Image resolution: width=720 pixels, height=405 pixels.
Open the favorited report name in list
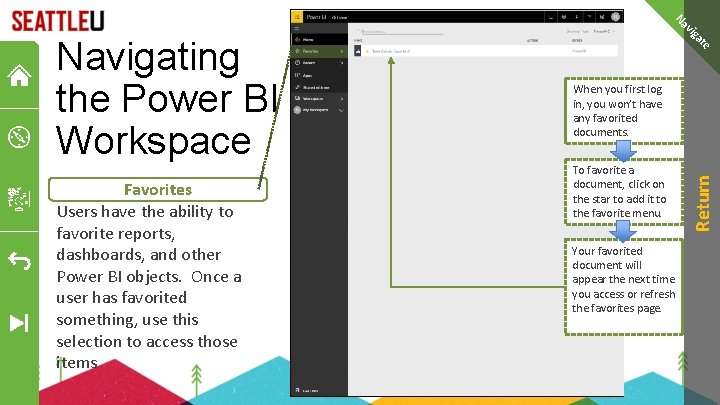click(x=391, y=51)
